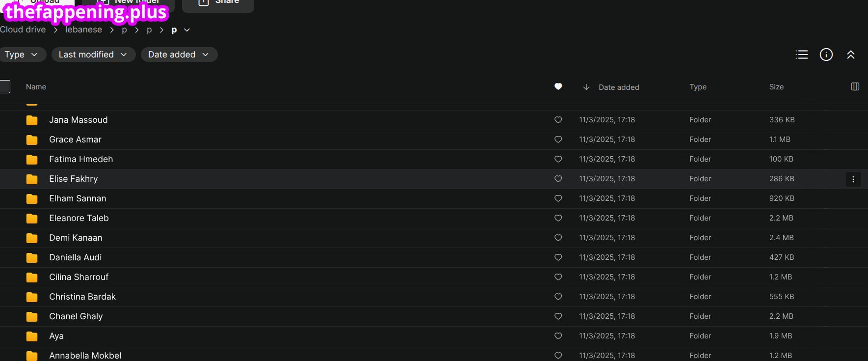The image size is (868, 361).
Task: Open the column settings icon in header
Action: click(x=855, y=86)
